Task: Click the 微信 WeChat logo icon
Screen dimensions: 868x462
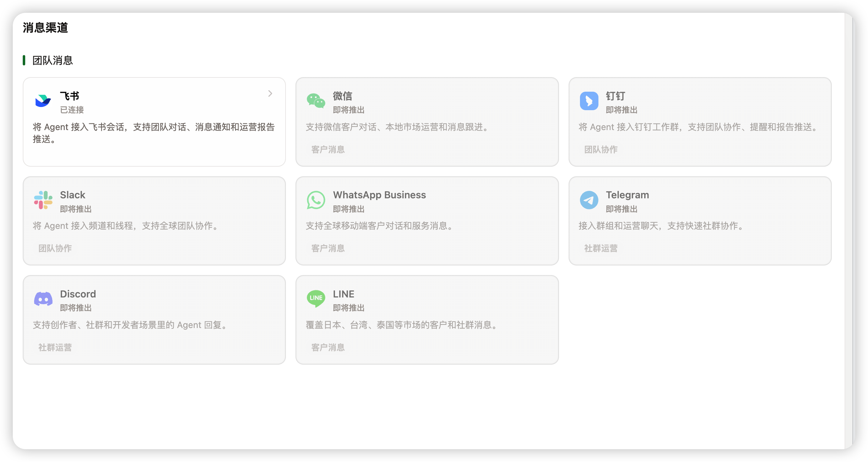Action: point(316,101)
